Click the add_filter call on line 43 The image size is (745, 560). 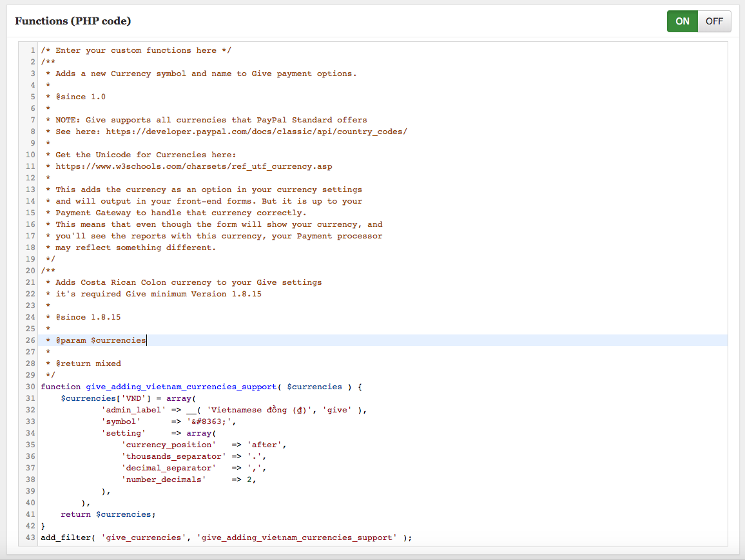(226, 537)
